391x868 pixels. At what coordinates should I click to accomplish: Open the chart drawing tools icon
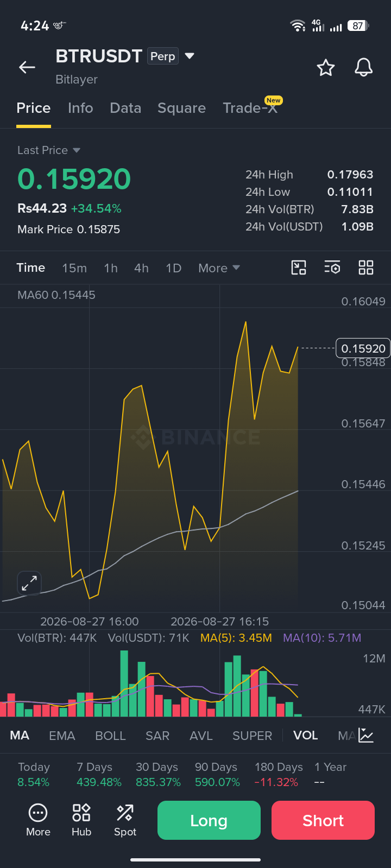pyautogui.click(x=299, y=267)
